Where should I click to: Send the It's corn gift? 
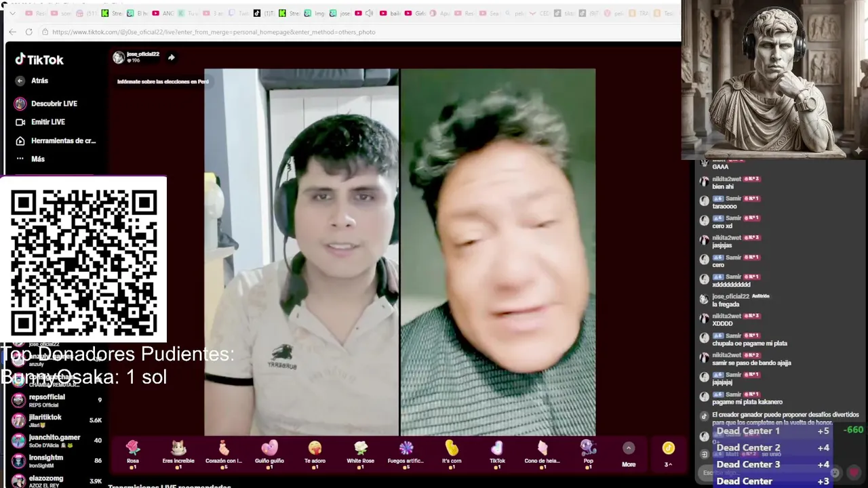[452, 454]
